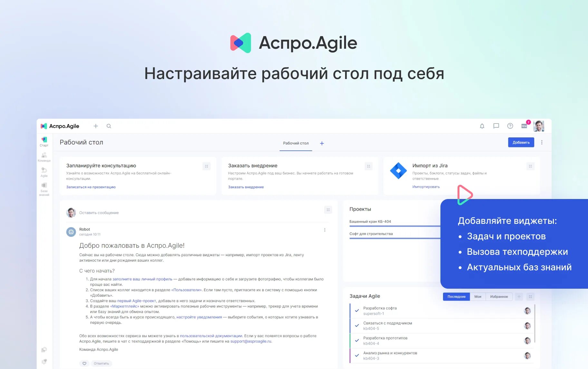588x369 pixels.
Task: Open help via the question mark icon
Action: point(510,126)
